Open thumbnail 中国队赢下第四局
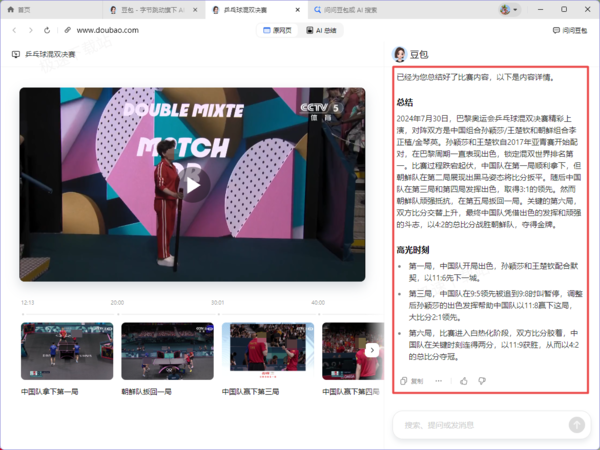Screen dimensions: 600x450 click(353, 351)
